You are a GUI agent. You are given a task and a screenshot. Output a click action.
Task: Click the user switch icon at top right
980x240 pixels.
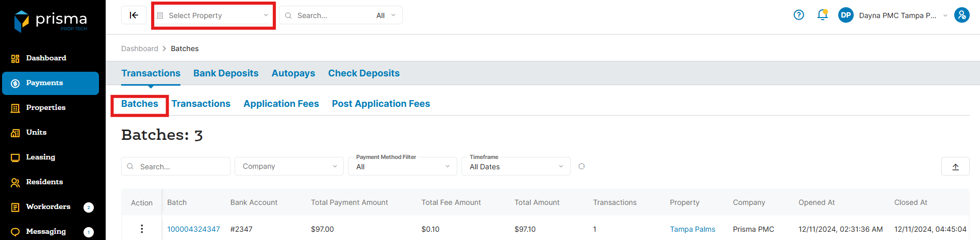961,15
